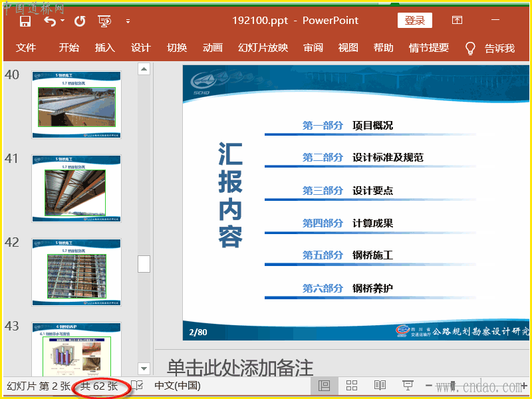The image size is (532, 399).
Task: Click 第一部分 项目概况 on the slide
Action: (347, 125)
